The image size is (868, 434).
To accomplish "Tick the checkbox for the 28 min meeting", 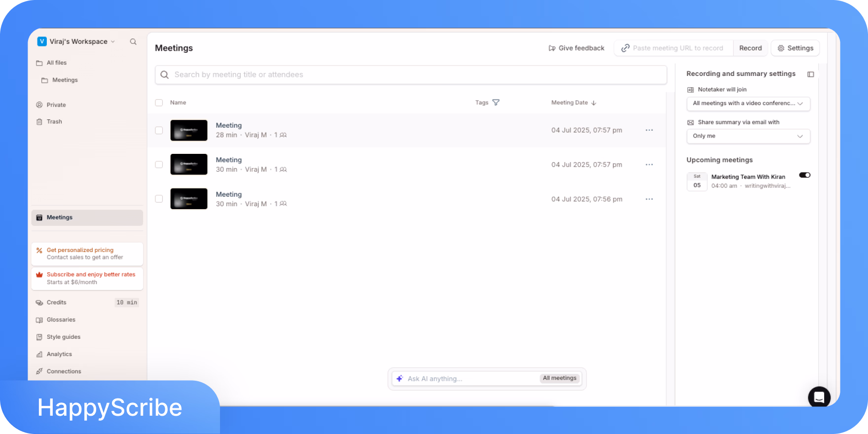I will click(x=159, y=130).
